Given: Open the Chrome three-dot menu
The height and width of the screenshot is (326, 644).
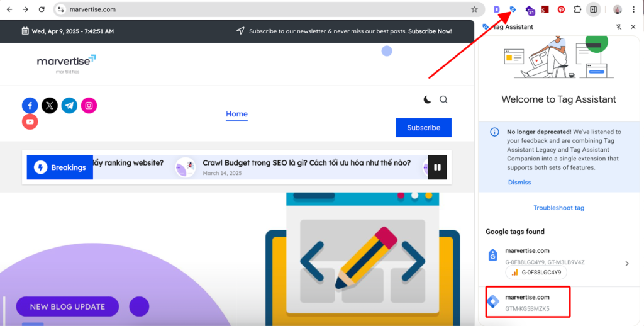Looking at the screenshot, I should (x=634, y=9).
